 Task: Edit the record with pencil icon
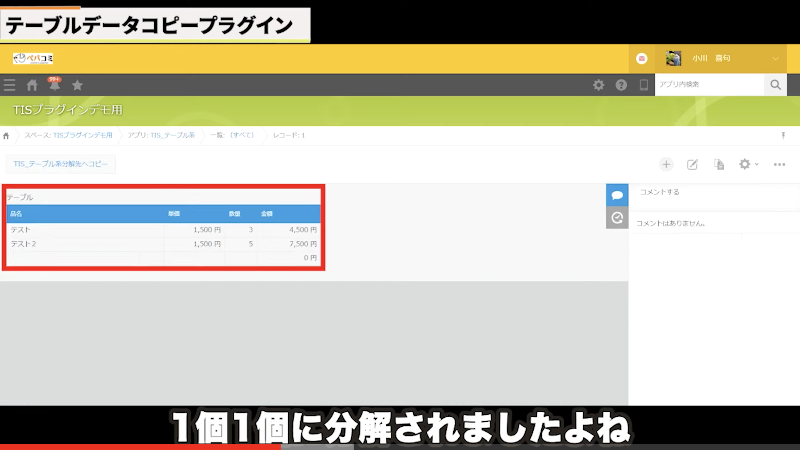click(x=692, y=164)
